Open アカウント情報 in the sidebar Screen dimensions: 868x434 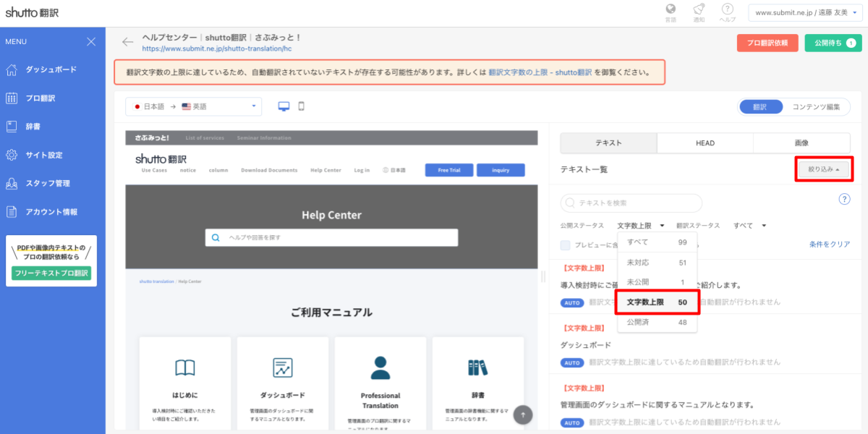pyautogui.click(x=53, y=212)
